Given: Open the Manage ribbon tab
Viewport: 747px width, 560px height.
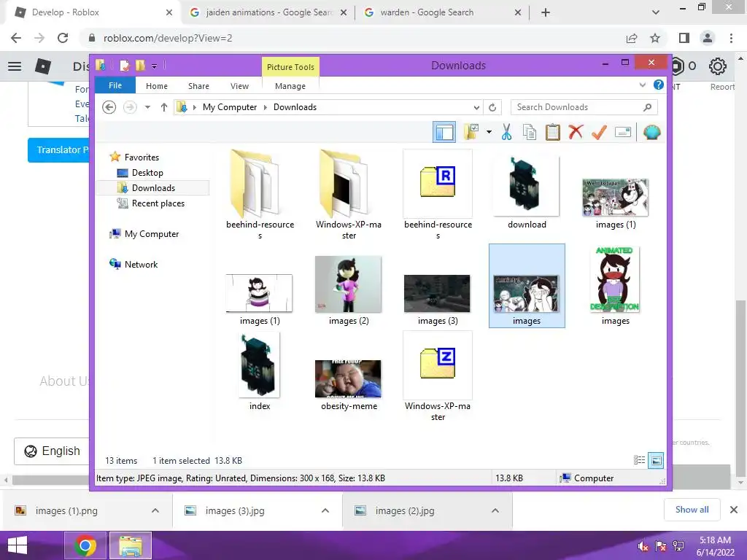Looking at the screenshot, I should click(x=290, y=86).
